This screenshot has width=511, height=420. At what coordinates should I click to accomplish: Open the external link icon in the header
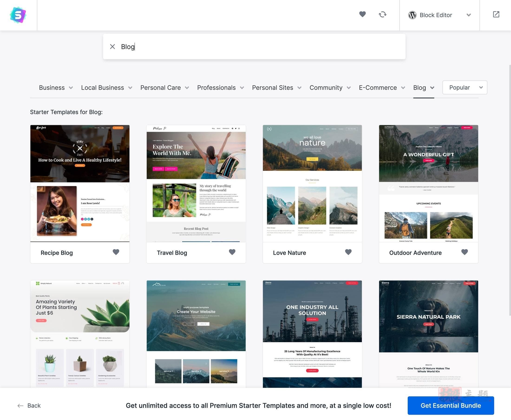click(496, 14)
